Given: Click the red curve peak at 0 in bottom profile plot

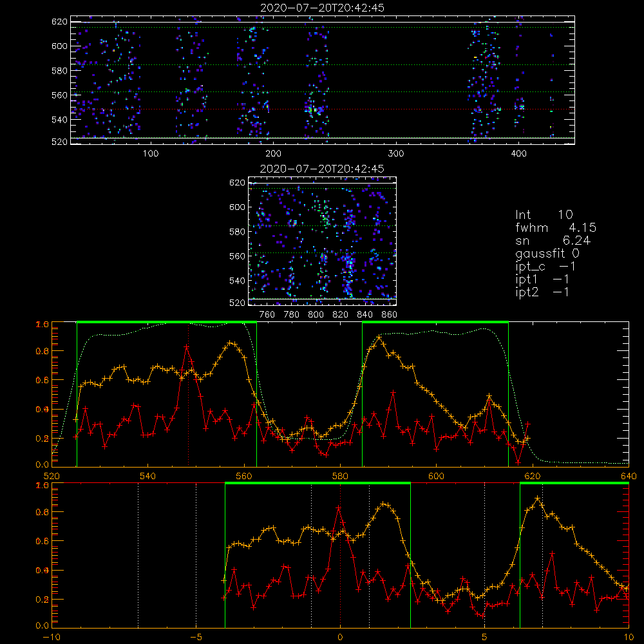Looking at the screenshot, I should pyautogui.click(x=339, y=508).
